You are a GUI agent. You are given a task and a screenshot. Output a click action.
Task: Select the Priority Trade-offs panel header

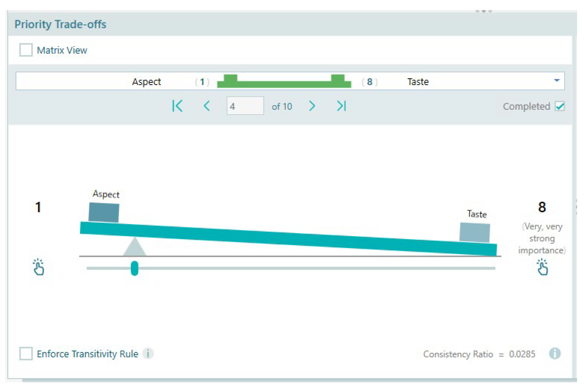(x=61, y=24)
